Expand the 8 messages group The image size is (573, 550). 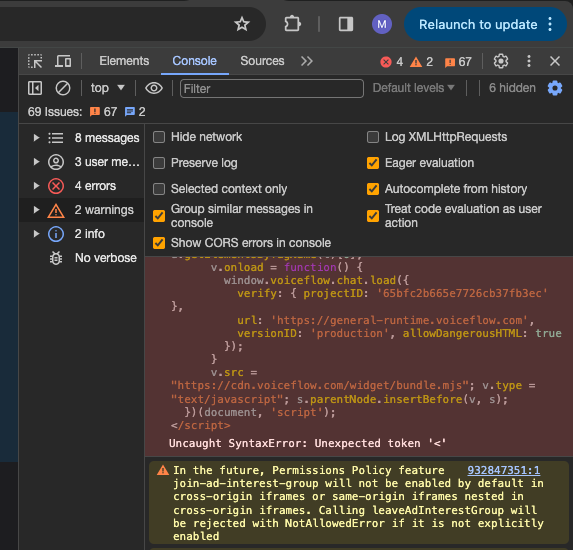(x=36, y=138)
